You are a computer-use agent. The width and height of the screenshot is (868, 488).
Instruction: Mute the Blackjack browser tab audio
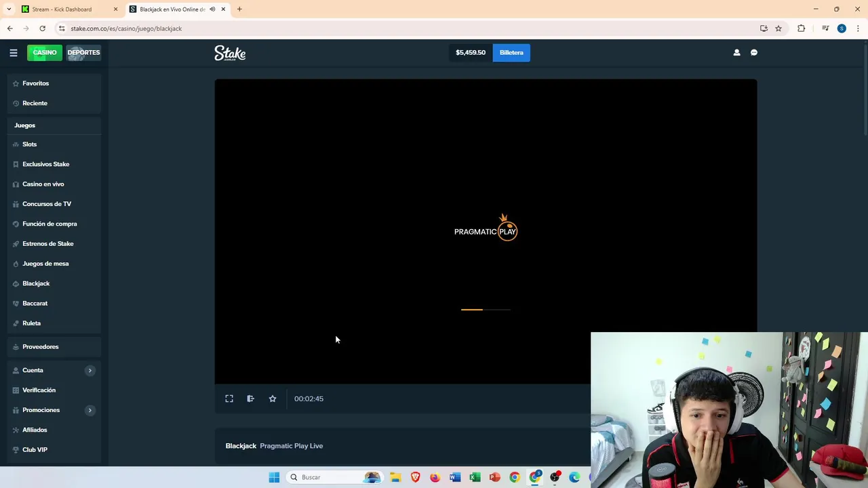coord(212,9)
